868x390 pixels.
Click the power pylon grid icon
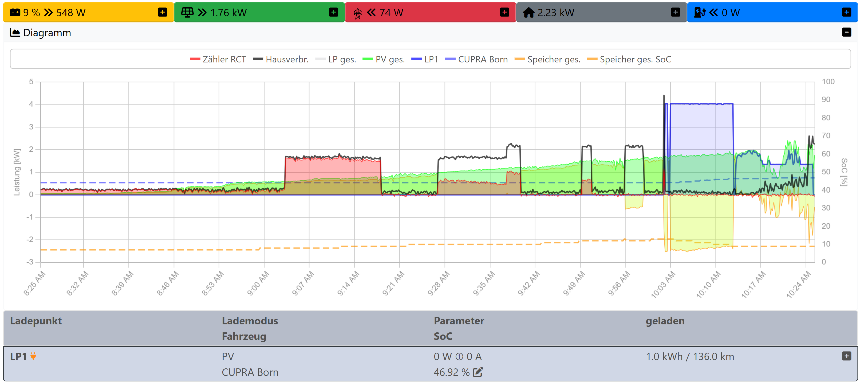click(x=357, y=13)
